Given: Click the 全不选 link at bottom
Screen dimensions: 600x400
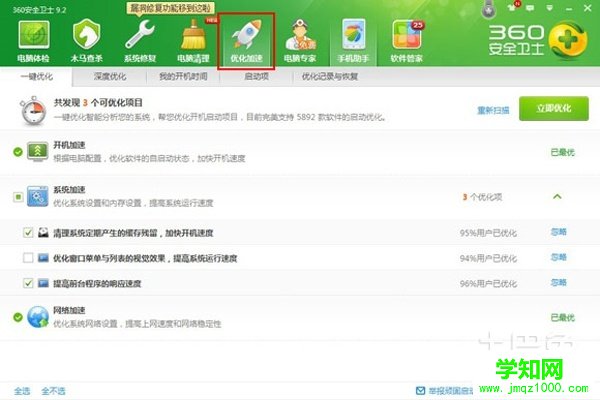Looking at the screenshot, I should click(53, 391).
